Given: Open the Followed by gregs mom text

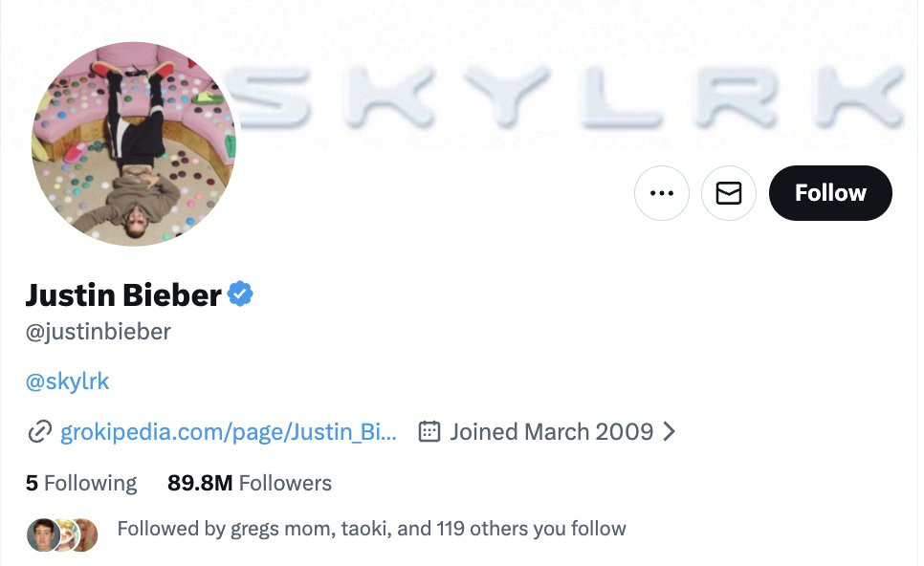Looking at the screenshot, I should pyautogui.click(x=371, y=529).
